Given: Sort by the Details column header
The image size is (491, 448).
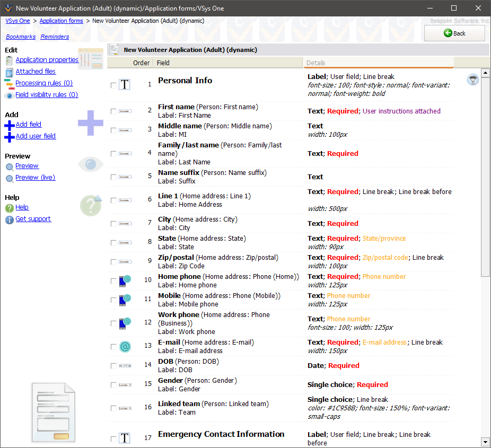Looking at the screenshot, I should point(378,63).
